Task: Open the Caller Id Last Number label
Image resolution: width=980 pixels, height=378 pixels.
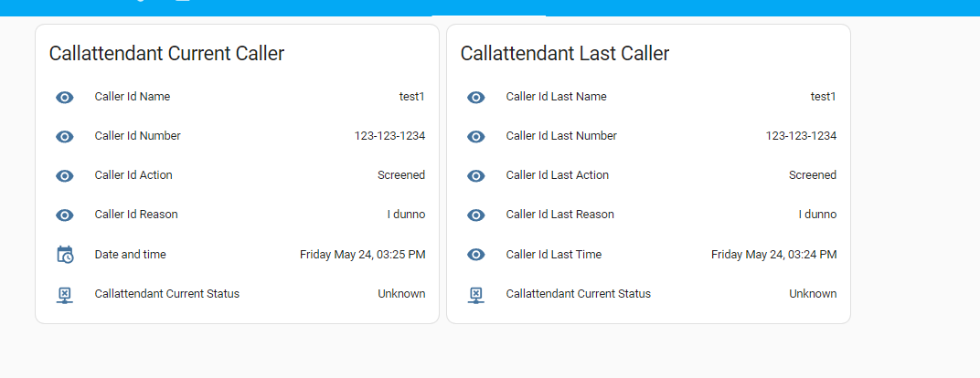Action: 561,136
